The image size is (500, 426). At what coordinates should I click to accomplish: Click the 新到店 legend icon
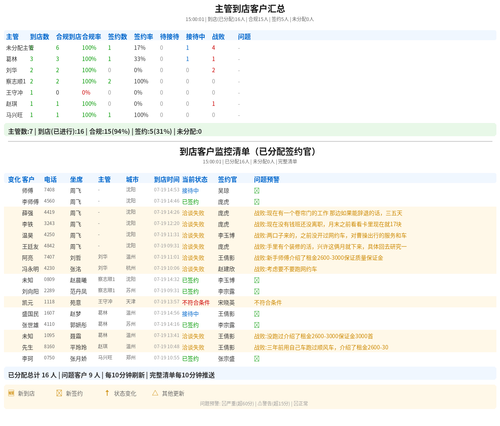tap(11, 393)
